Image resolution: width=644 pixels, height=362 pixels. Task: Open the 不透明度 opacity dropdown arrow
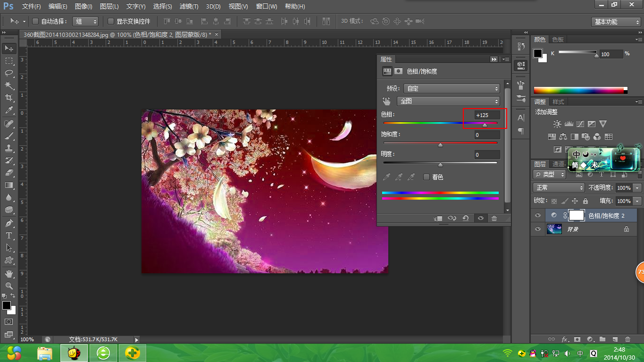click(638, 188)
